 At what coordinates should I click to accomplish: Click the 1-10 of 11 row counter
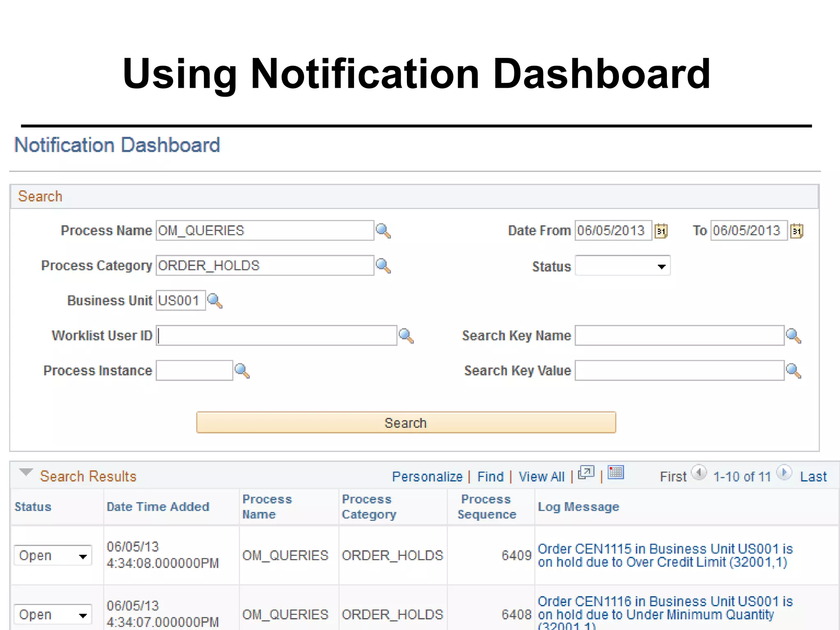742,477
